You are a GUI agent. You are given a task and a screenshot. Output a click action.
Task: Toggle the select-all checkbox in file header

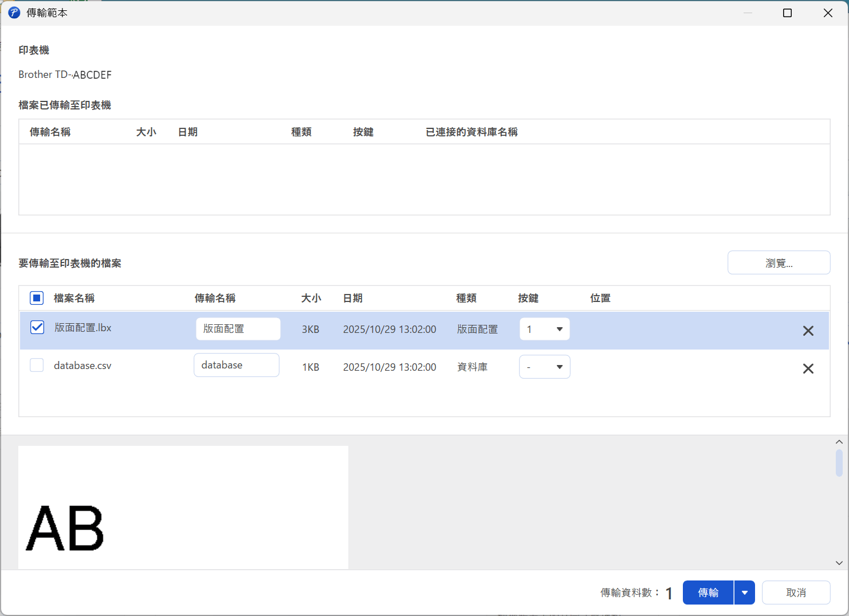point(37,298)
